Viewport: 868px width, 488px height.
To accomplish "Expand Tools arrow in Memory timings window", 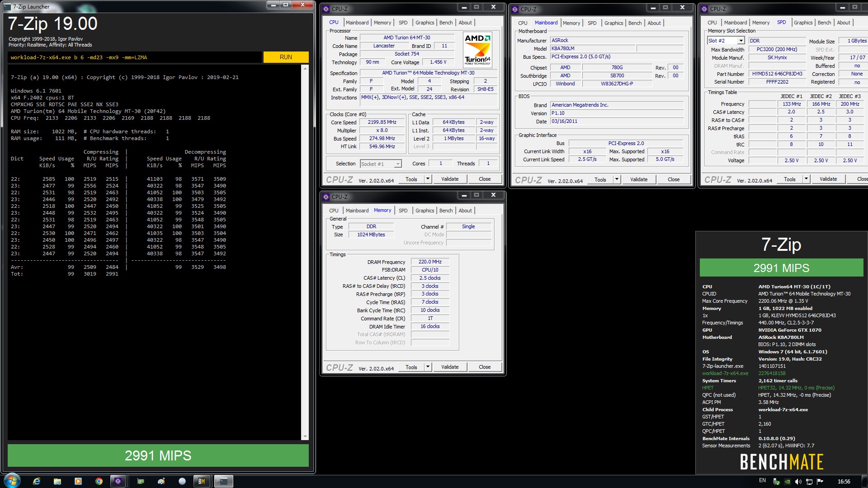I will tap(428, 367).
